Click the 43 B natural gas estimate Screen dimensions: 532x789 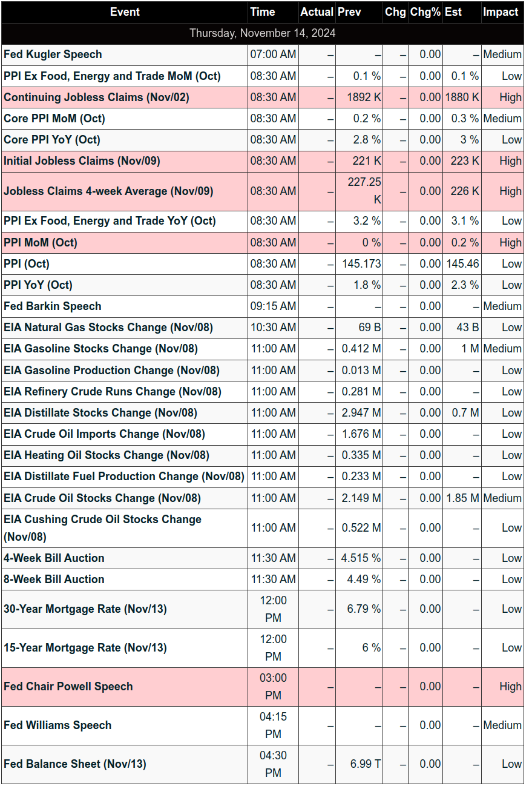pos(467,328)
